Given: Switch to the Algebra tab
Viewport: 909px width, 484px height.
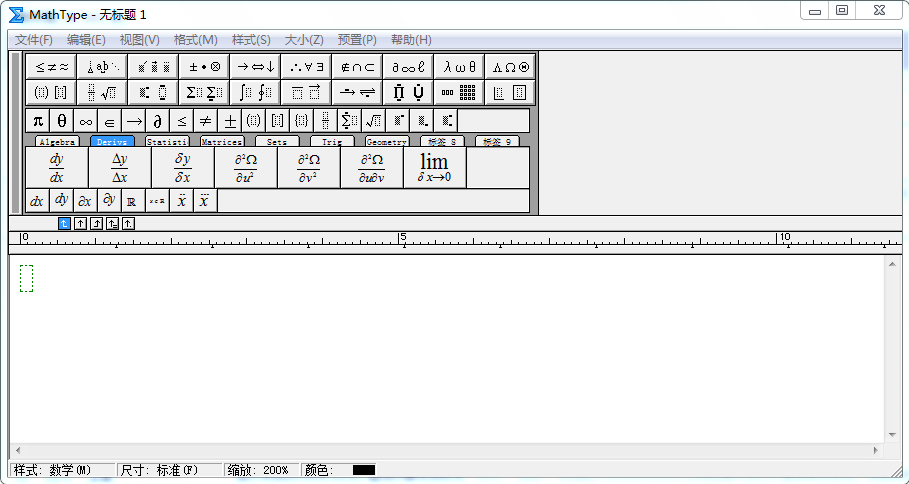Looking at the screenshot, I should click(57, 141).
